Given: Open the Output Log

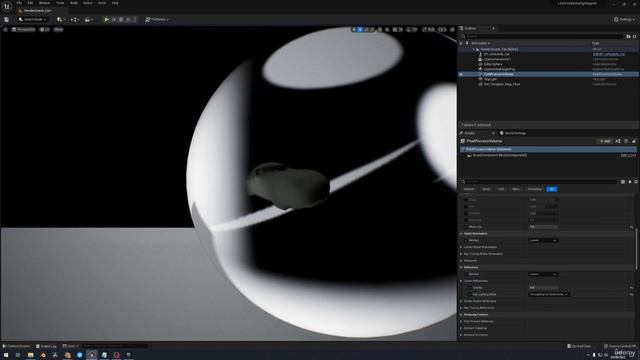Looking at the screenshot, I should tap(46, 347).
